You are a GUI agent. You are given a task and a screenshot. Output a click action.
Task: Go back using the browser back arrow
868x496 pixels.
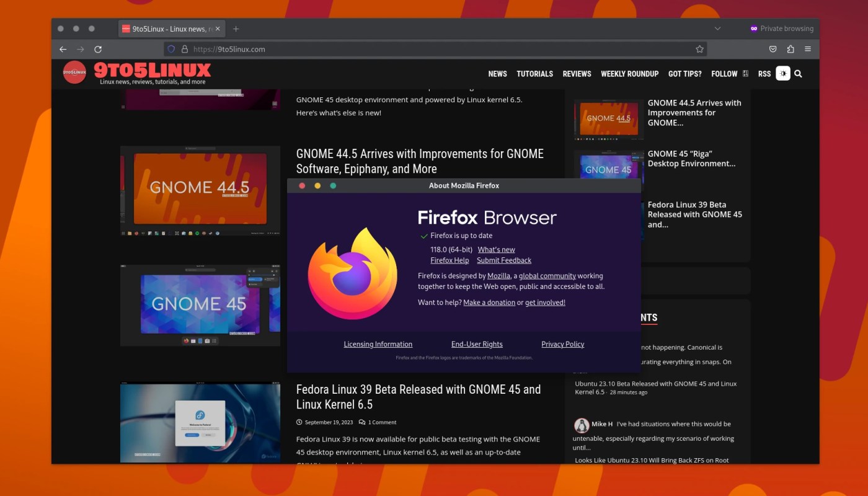[63, 49]
